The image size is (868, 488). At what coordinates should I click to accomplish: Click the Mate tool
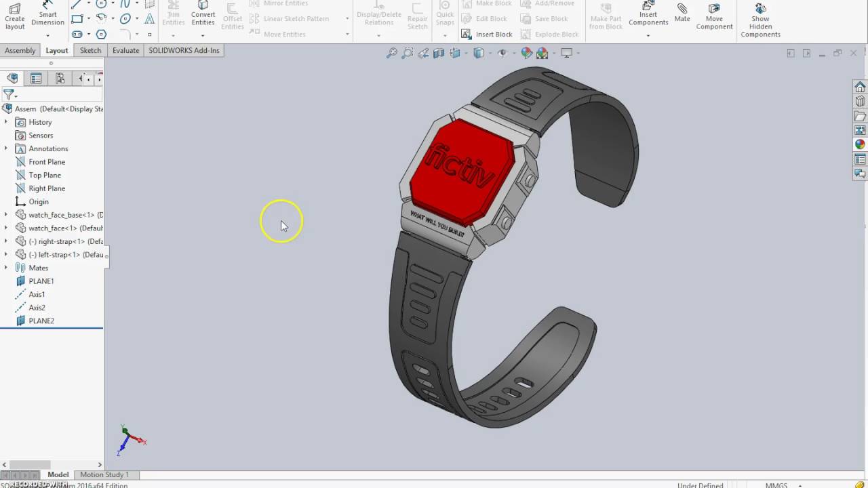pos(682,14)
